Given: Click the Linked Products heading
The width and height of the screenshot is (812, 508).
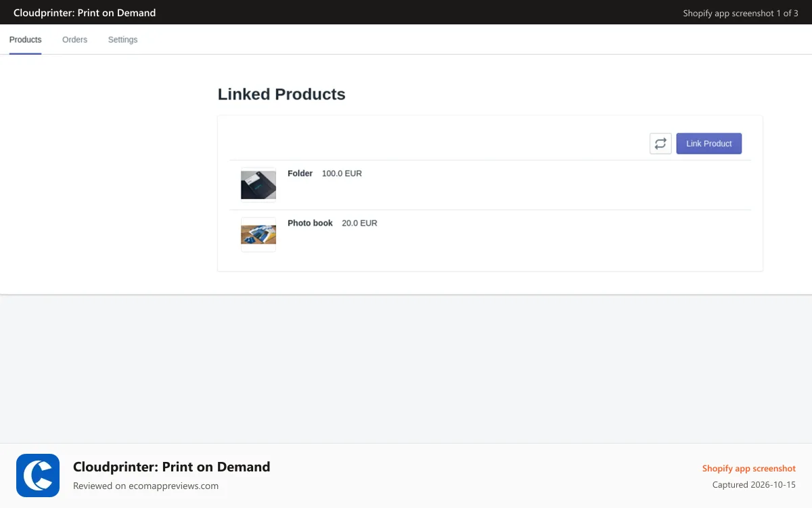Looking at the screenshot, I should pyautogui.click(x=281, y=94).
